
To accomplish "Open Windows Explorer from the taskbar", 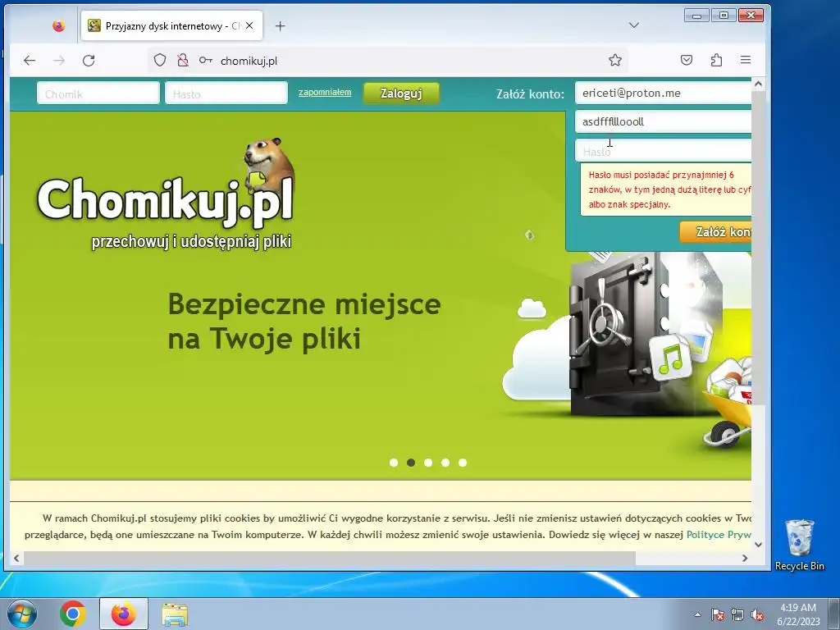I will 175,614.
